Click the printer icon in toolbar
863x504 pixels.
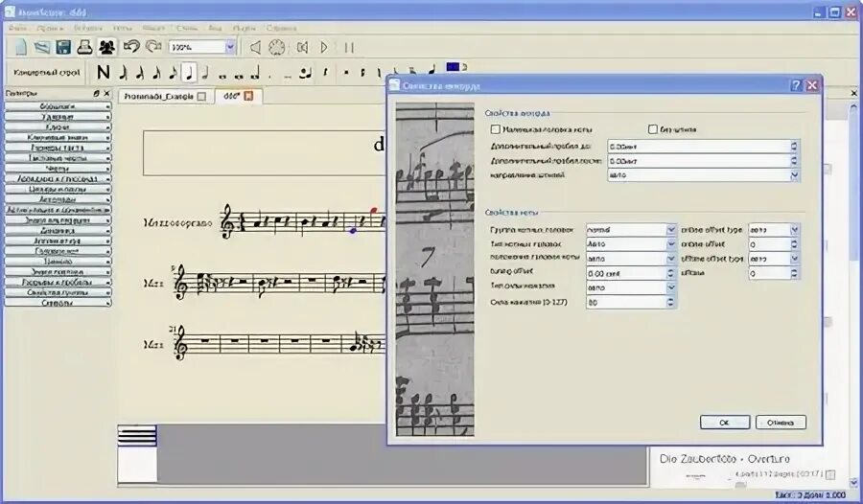click(x=84, y=47)
